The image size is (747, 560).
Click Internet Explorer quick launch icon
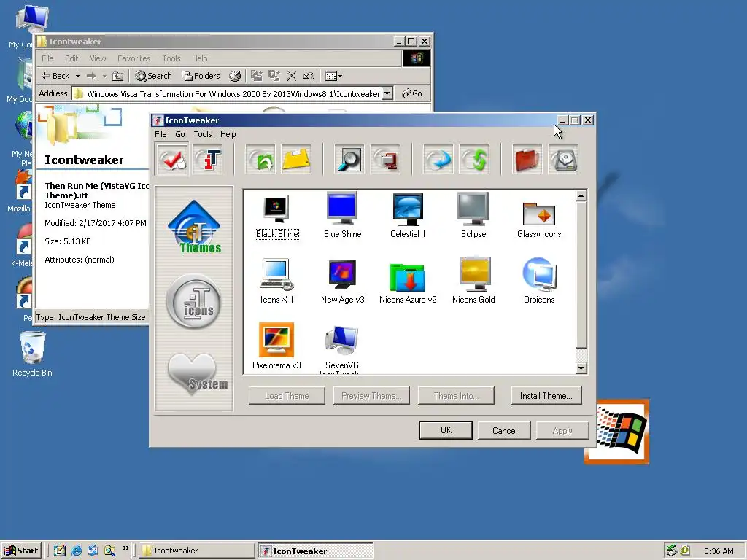(x=76, y=551)
